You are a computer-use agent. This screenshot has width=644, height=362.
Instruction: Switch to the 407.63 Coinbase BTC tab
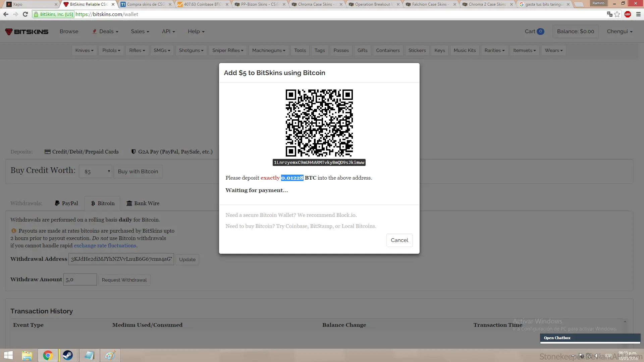pos(203,4)
